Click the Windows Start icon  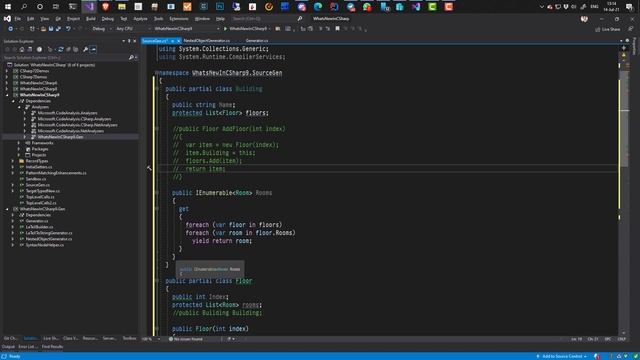pyautogui.click(x=7, y=7)
